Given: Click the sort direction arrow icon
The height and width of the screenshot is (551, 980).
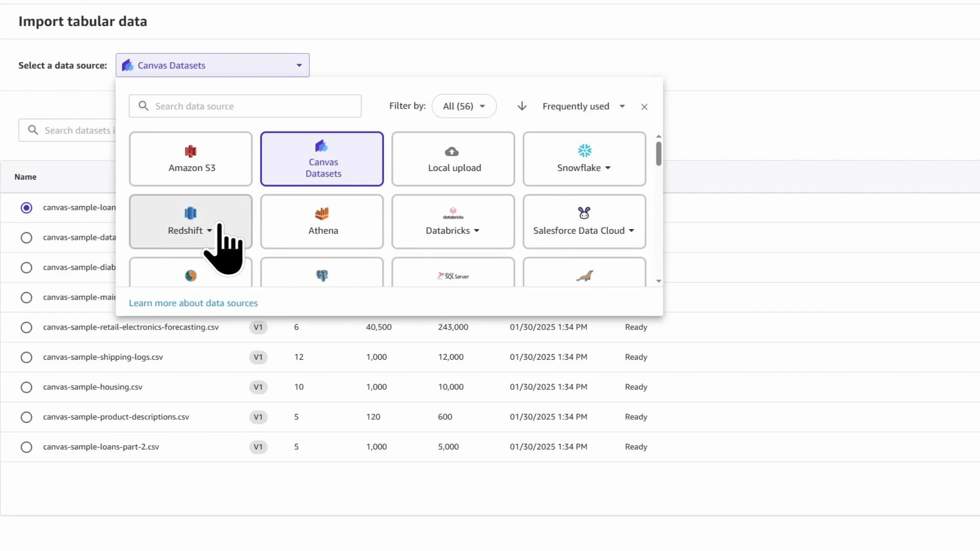Looking at the screenshot, I should pyautogui.click(x=522, y=106).
